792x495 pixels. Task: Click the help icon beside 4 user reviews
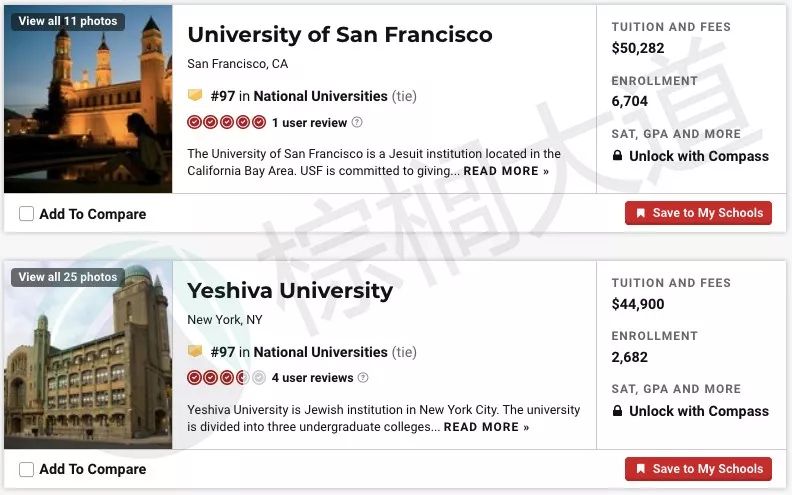(x=363, y=377)
